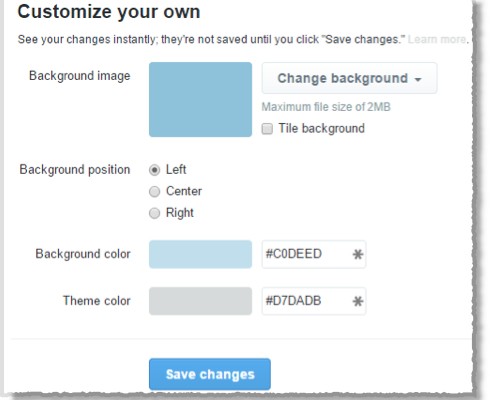Click the background image preview thumbnail
Screen dimensions: 490x400
(x=200, y=99)
